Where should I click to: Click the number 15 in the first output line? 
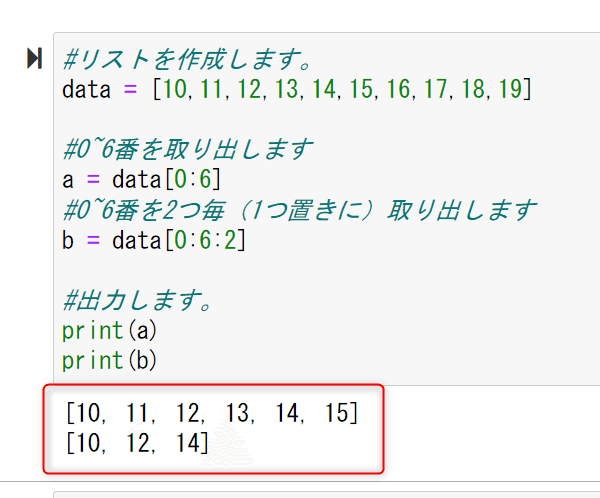[x=336, y=412]
